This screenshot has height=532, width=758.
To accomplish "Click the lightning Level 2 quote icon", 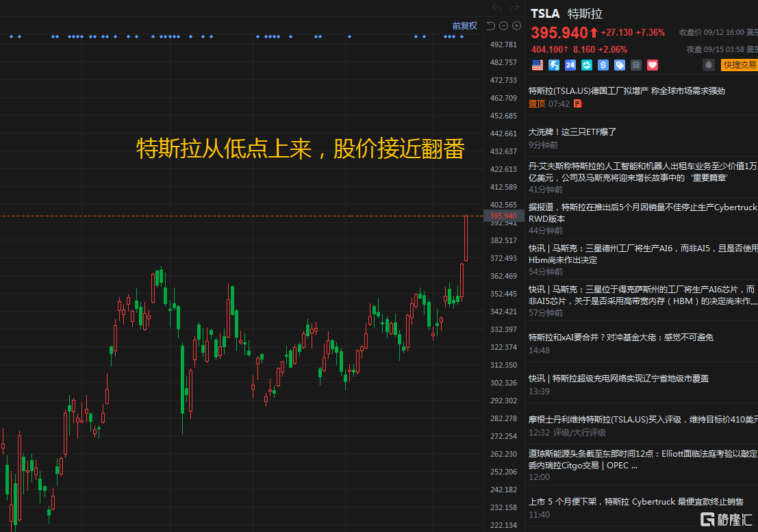I will 554,65.
